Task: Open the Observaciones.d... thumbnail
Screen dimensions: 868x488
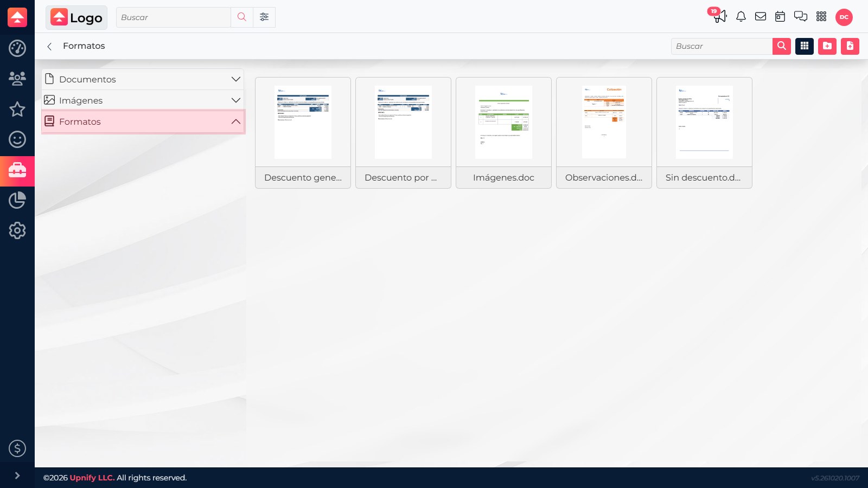Action: tap(604, 123)
